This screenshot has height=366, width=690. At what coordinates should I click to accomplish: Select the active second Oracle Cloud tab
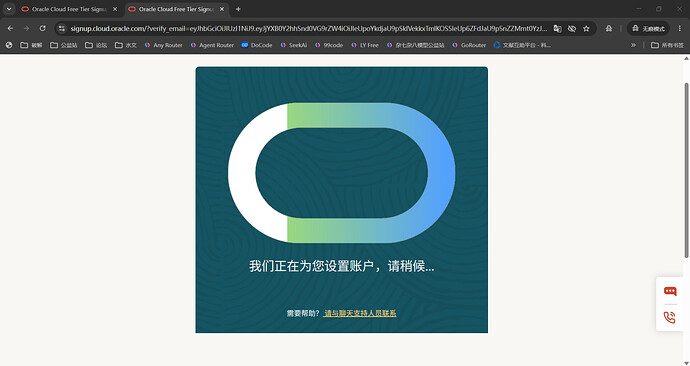tap(176, 9)
